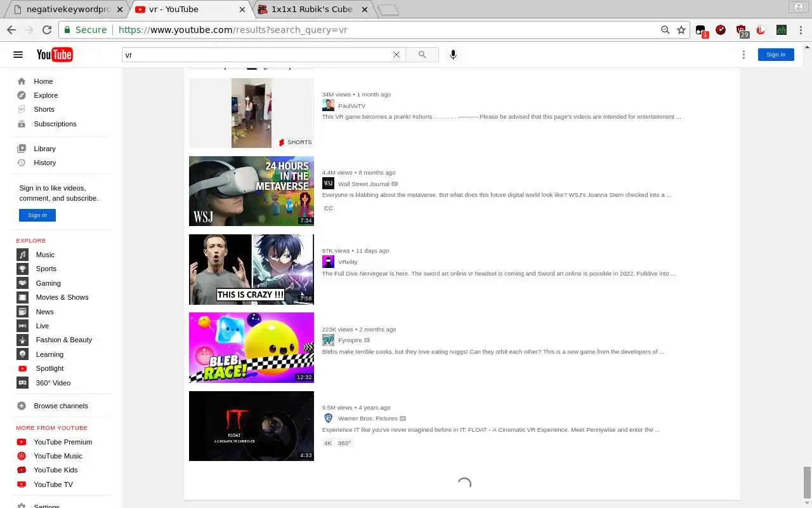The width and height of the screenshot is (812, 508).
Task: Click the magnifier search button
Action: [x=422, y=55]
